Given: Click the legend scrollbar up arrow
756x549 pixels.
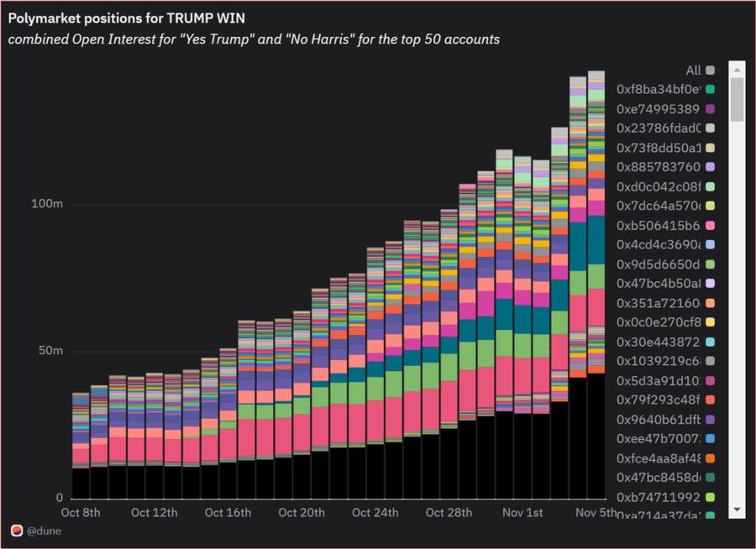Looking at the screenshot, I should click(737, 71).
